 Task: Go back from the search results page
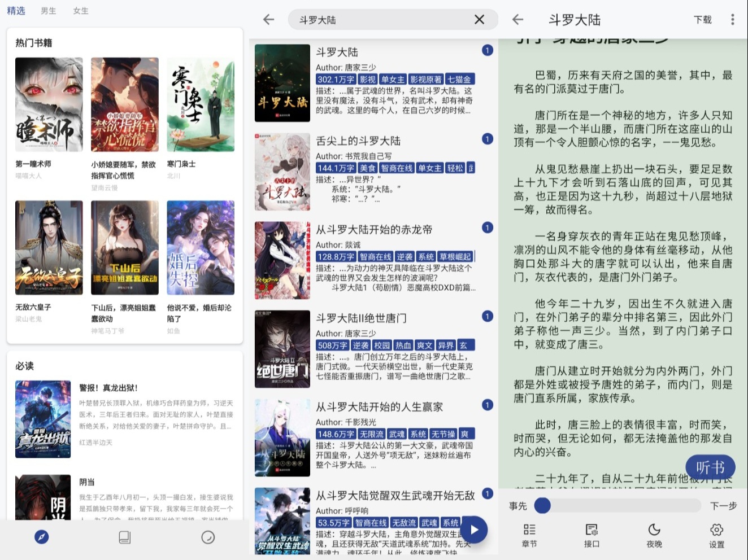(x=269, y=20)
